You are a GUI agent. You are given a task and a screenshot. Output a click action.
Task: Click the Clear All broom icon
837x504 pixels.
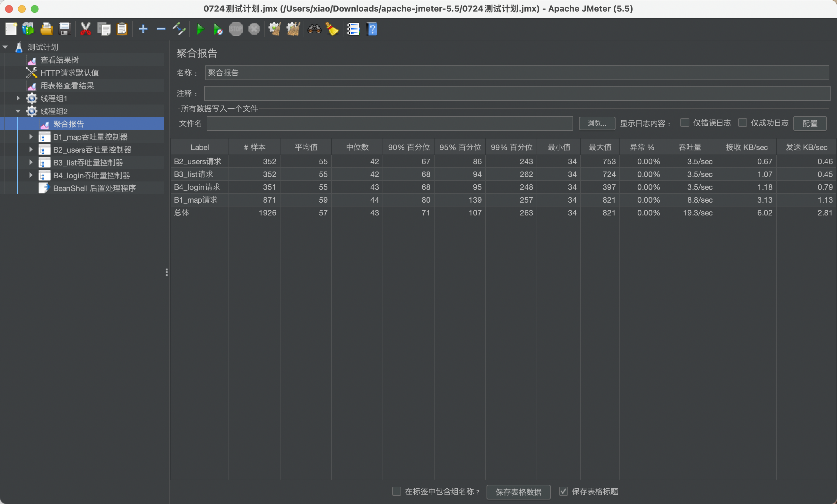pos(293,29)
